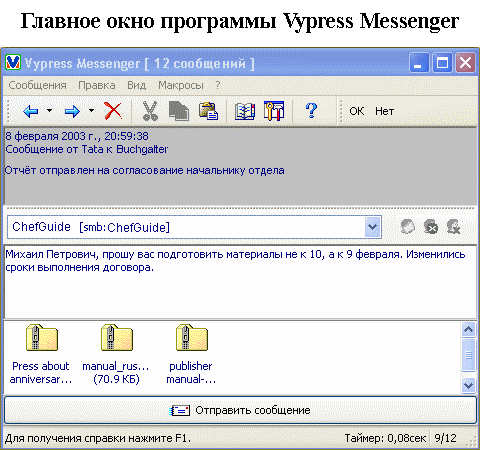The height and width of the screenshot is (450, 480).
Task: Click first grayed recipient icon right of combo box
Action: click(408, 227)
